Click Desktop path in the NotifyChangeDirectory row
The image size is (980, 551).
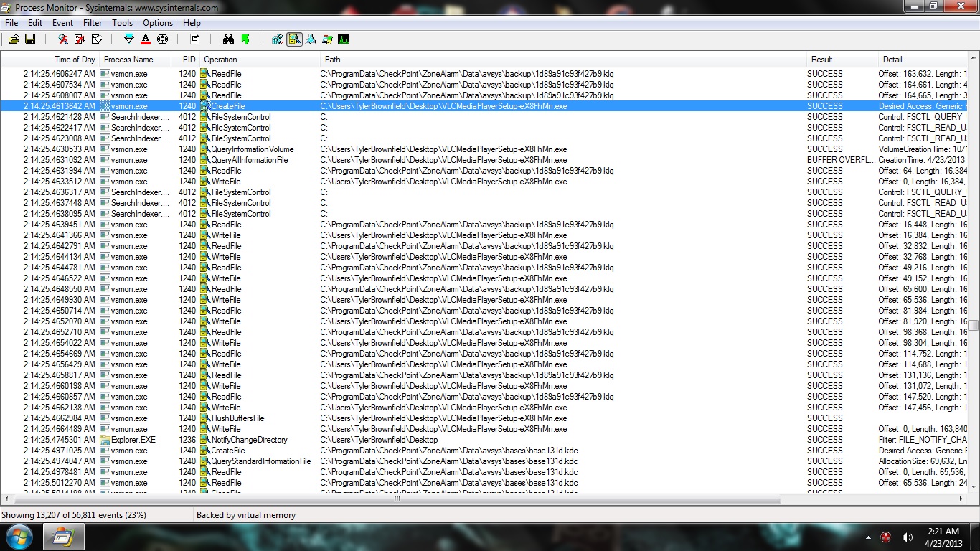379,440
